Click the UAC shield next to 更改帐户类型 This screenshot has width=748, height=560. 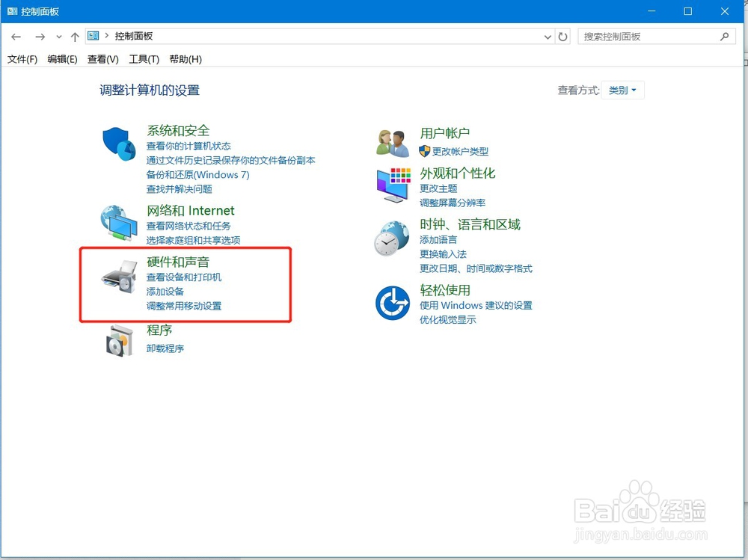click(x=425, y=151)
